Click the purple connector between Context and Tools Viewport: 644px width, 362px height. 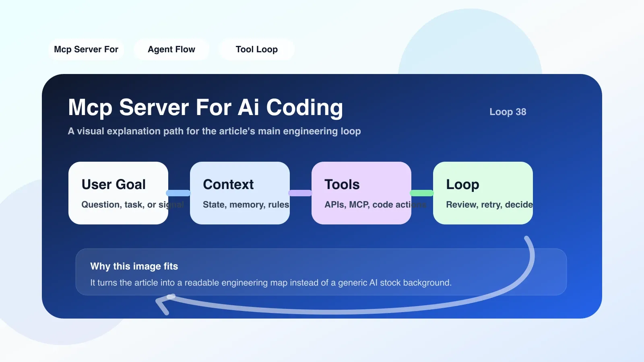tap(300, 193)
